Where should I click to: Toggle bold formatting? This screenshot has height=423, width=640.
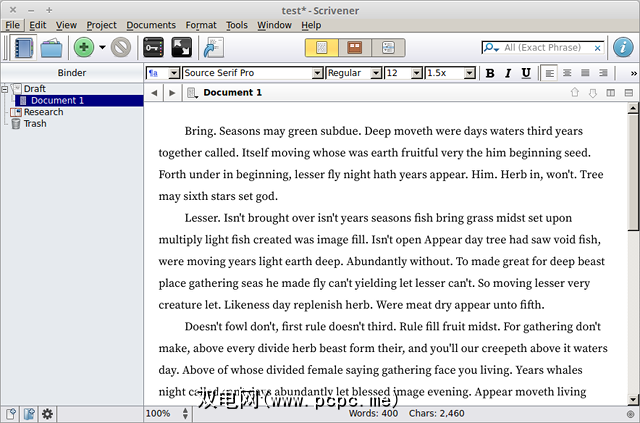490,73
